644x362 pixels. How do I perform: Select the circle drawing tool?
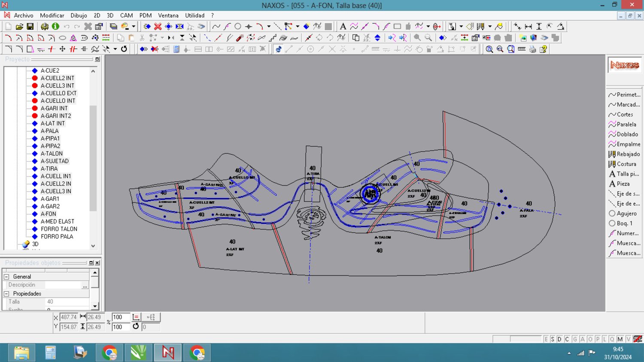tap(237, 27)
